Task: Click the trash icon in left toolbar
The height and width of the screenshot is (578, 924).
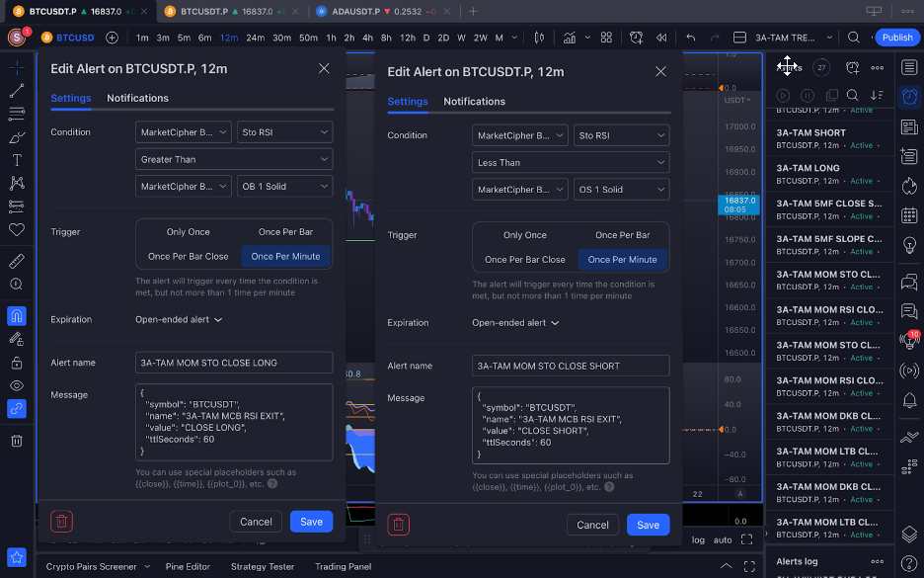Action: click(x=17, y=441)
